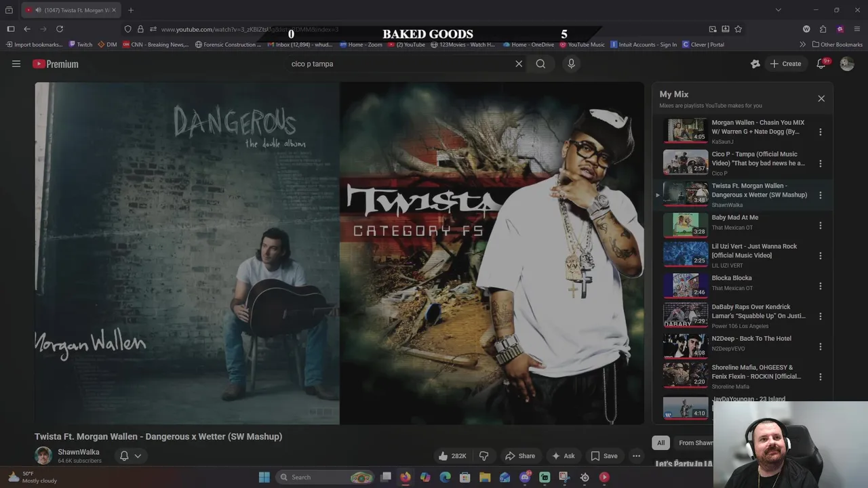Open account avatar menu
Screen dimensions: 868x488
[847, 64]
